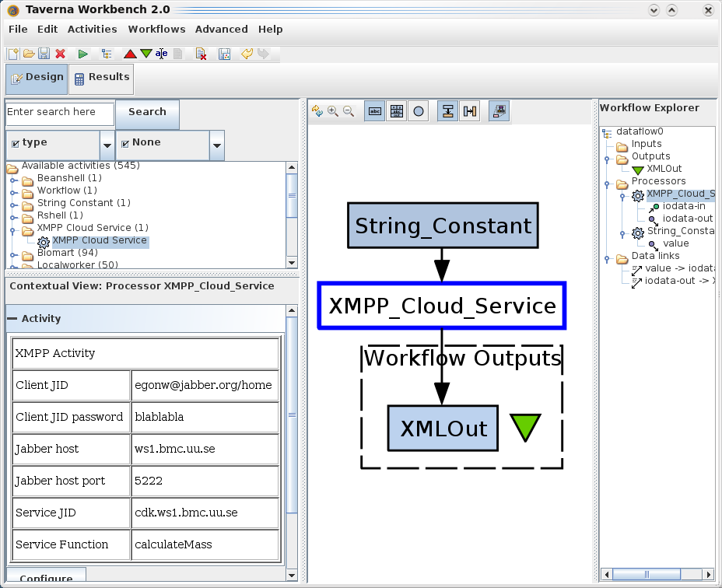Viewport: 722px width, 588px height.
Task: Click the open workflow folder icon
Action: click(29, 54)
